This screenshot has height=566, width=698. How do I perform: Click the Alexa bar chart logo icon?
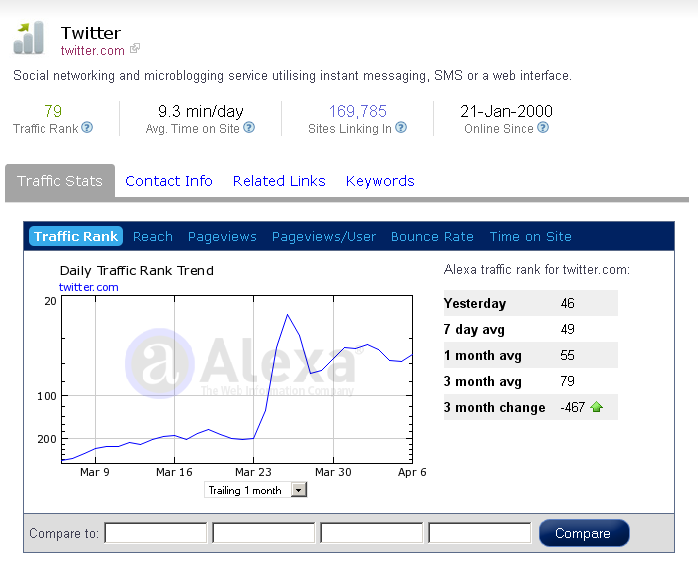click(29, 37)
